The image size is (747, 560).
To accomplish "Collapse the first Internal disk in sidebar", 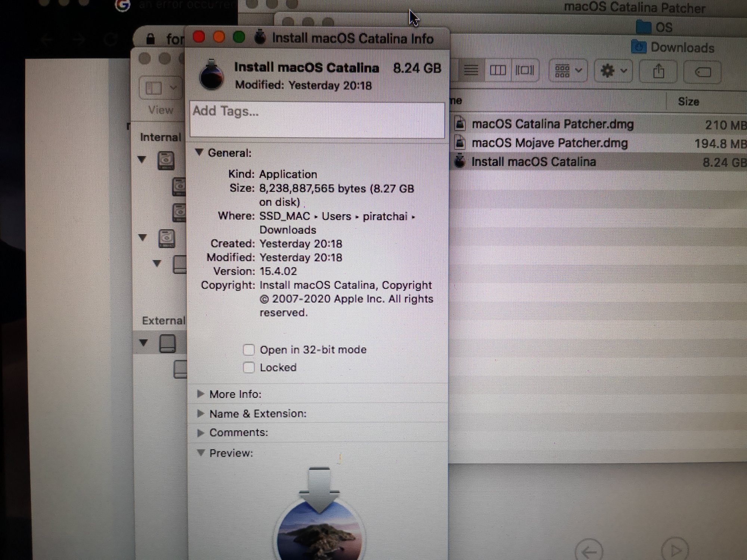I will click(142, 159).
